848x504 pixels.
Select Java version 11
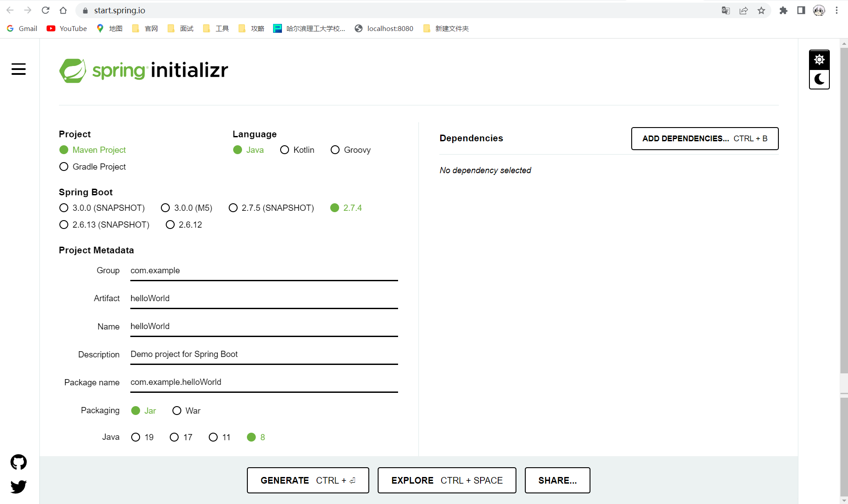pos(219,437)
